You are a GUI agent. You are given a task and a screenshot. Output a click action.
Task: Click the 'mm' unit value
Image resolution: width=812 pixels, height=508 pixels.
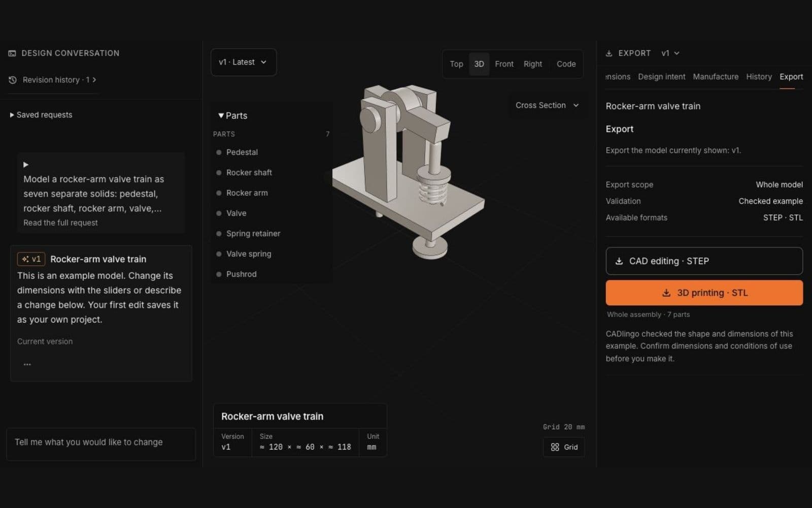point(371,447)
